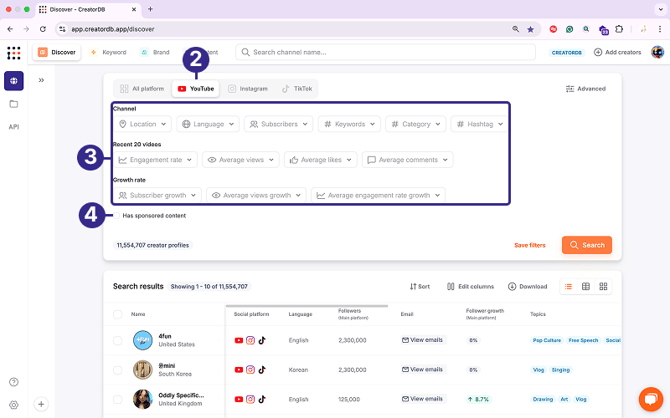Image resolution: width=670 pixels, height=418 pixels.
Task: Click the plus icon at sidebar bottom
Action: coord(41,404)
